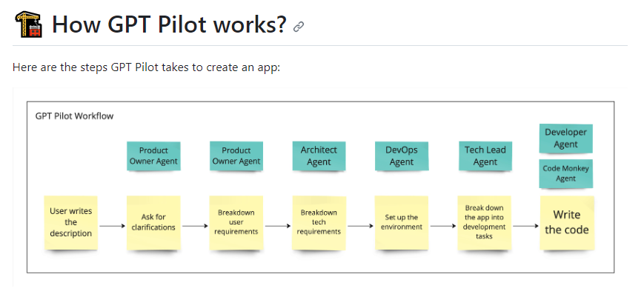Click the sentence "Here are the steps GPT Pilot takes"
The width and height of the screenshot is (644, 297).
pyautogui.click(x=146, y=67)
